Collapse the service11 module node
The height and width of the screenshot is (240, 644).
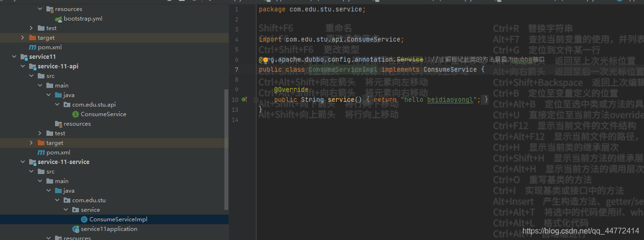(14, 57)
